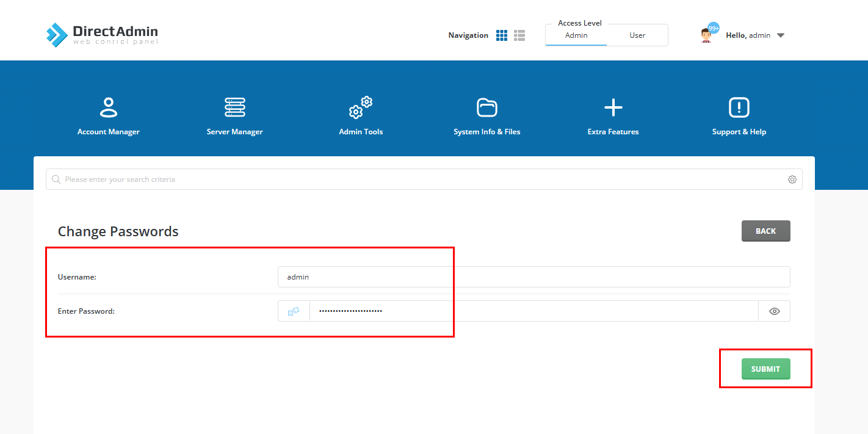This screenshot has height=434, width=868.
Task: Click the Enter Password: label
Action: coord(86,311)
